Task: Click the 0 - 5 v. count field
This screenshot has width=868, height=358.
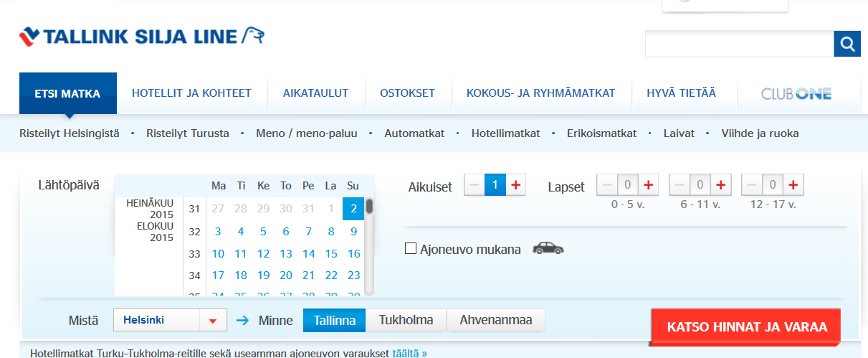Action: (x=628, y=186)
